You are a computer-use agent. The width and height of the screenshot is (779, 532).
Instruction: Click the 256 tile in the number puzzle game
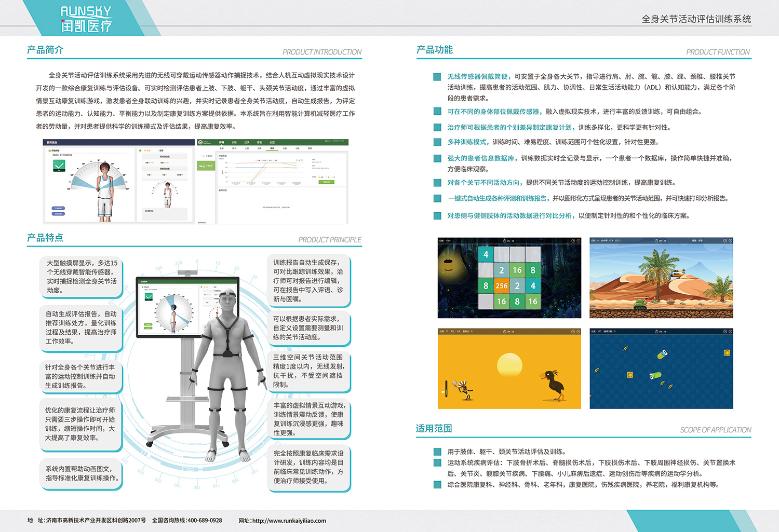point(502,285)
